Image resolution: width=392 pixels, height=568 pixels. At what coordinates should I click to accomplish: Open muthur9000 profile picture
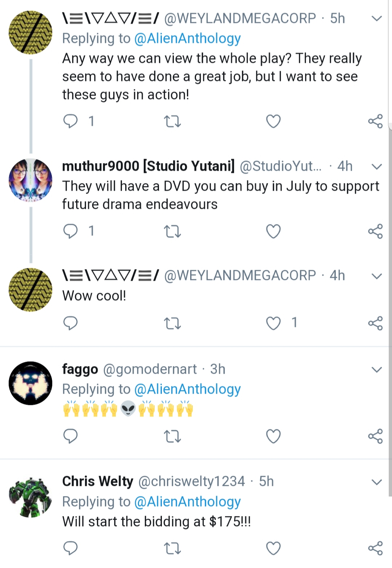30,180
